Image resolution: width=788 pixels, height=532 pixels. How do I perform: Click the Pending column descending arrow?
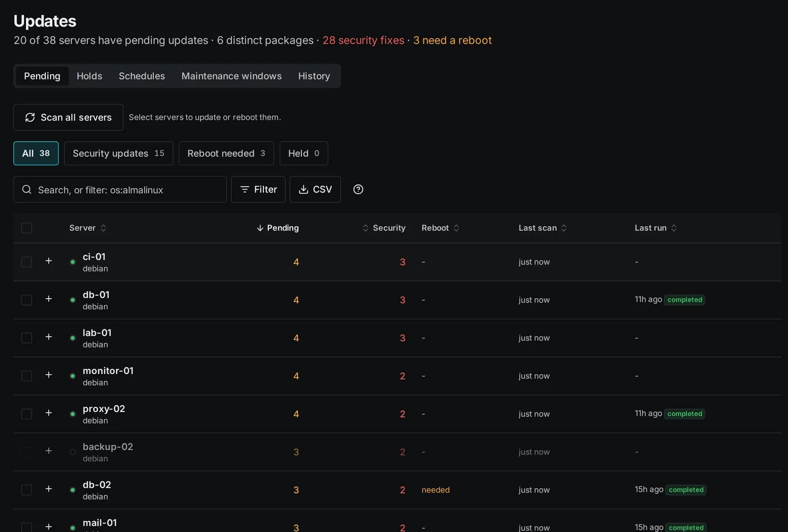pyautogui.click(x=260, y=228)
